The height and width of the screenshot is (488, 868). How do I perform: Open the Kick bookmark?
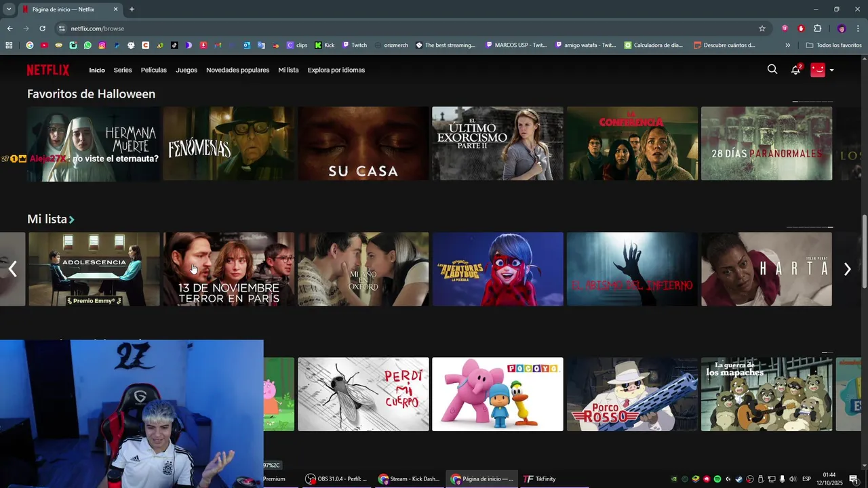click(324, 45)
